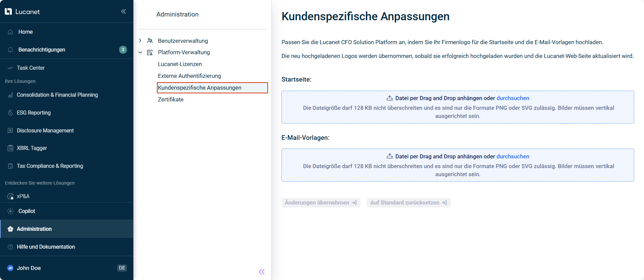Viewport: 644px width, 280px height.
Task: Click the Tax Compliance & Reporting clipboard icon
Action: tap(10, 166)
